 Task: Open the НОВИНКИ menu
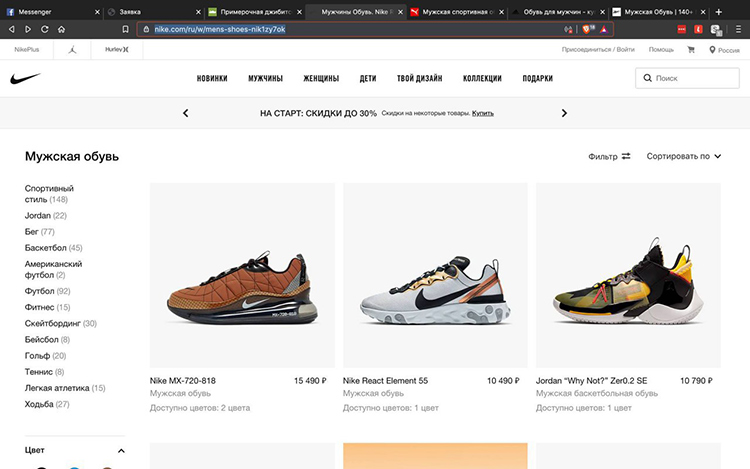tap(212, 78)
